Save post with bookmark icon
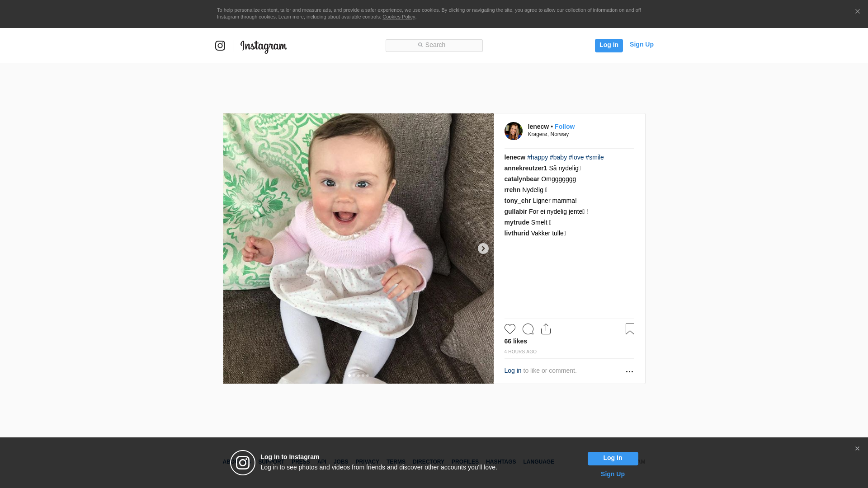Image resolution: width=868 pixels, height=488 pixels. 630,329
